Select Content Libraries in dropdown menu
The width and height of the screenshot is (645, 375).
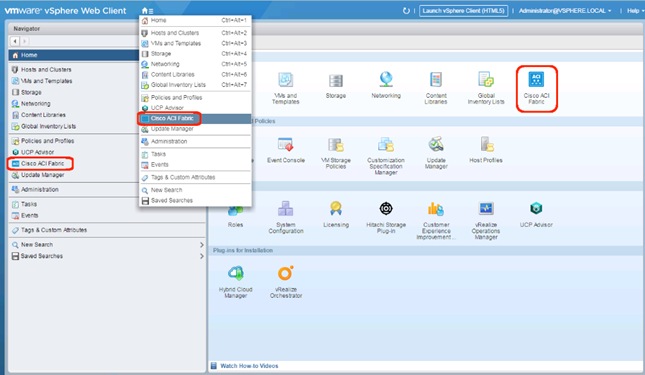point(195,74)
